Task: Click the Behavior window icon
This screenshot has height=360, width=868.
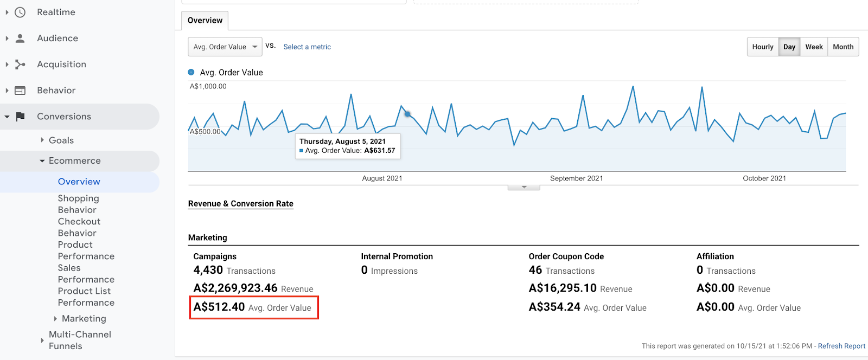Action: pyautogui.click(x=20, y=91)
